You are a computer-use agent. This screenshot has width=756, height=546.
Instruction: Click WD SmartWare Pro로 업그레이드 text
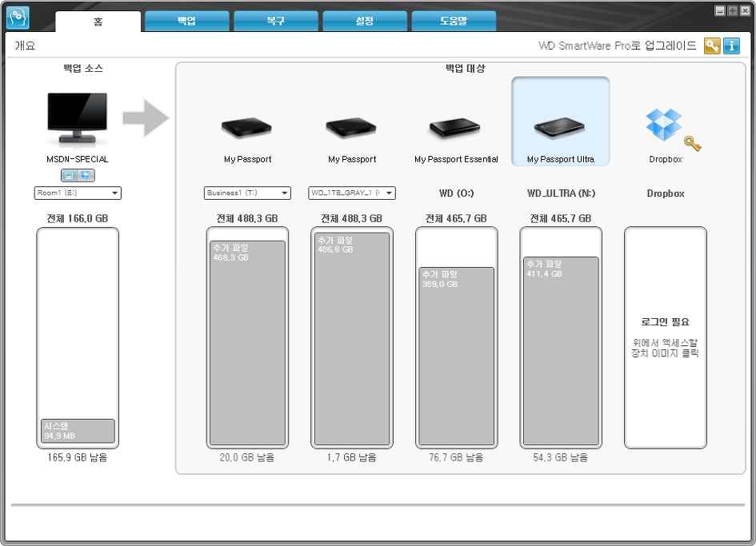(617, 46)
